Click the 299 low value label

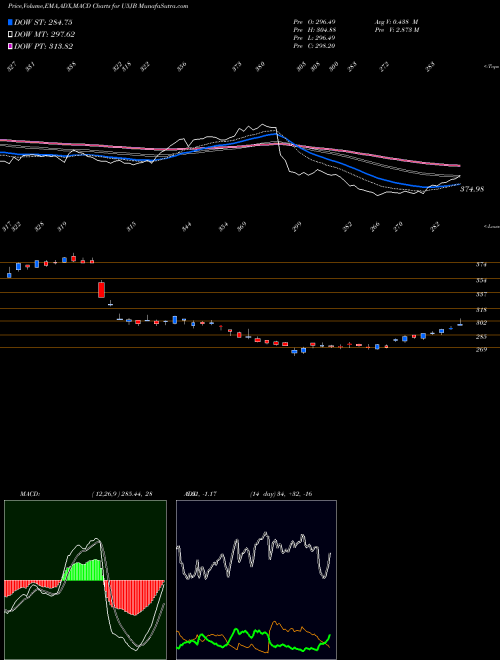click(x=298, y=226)
